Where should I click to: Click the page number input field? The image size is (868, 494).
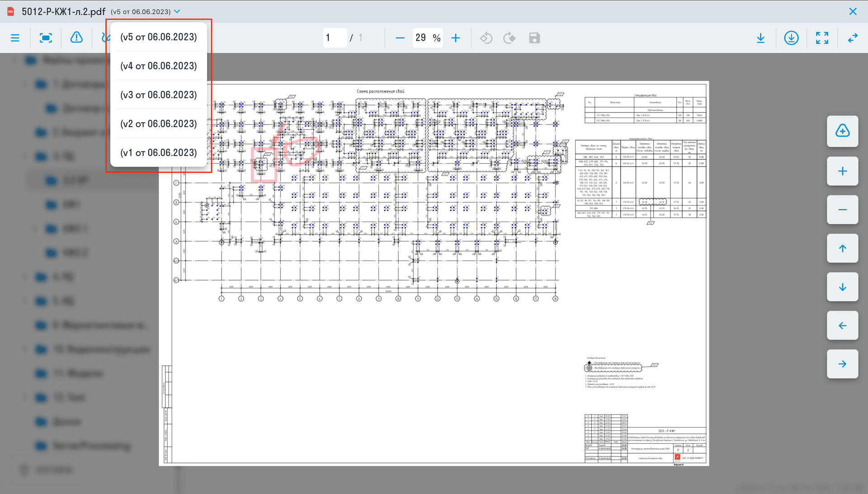335,38
